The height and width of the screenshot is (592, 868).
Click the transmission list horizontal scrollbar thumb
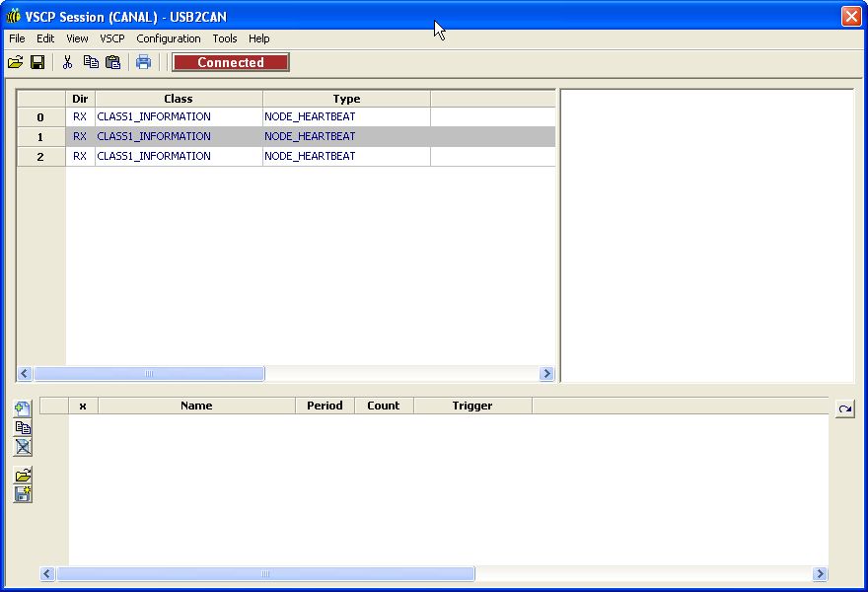265,573
